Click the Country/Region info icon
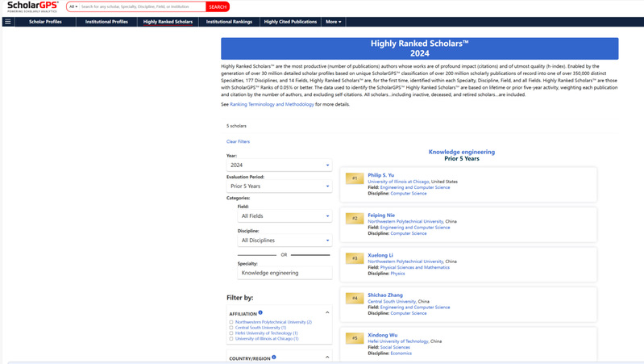This screenshot has width=644, height=364. pos(274,358)
